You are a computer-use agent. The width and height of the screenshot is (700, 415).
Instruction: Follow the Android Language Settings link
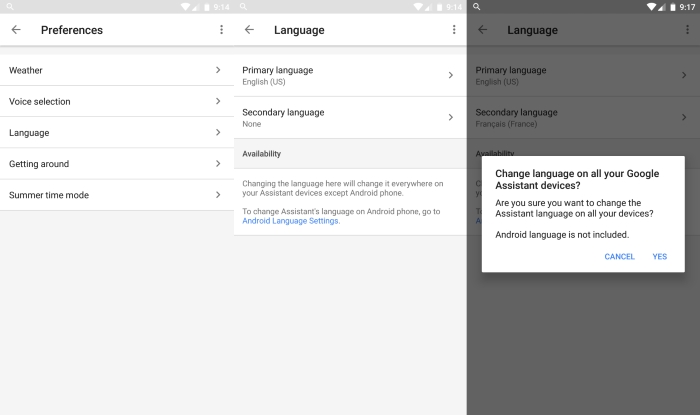(x=290, y=221)
